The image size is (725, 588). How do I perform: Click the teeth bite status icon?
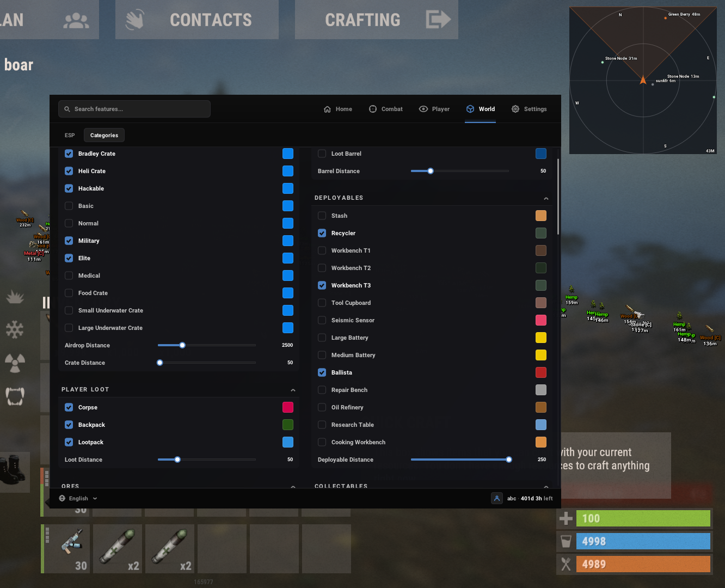click(15, 396)
